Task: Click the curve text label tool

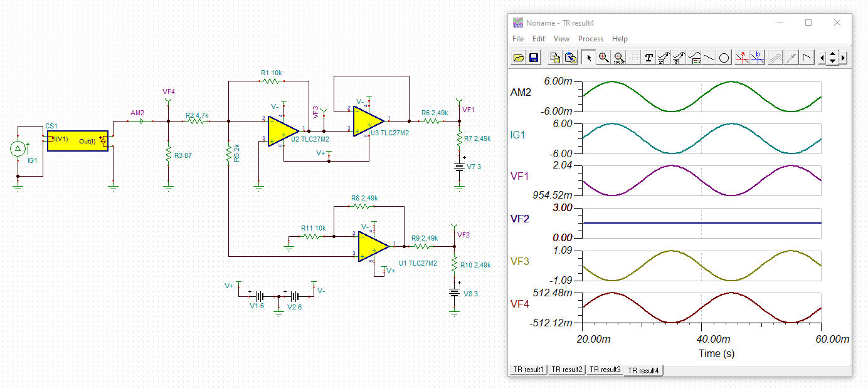Action: coord(664,58)
